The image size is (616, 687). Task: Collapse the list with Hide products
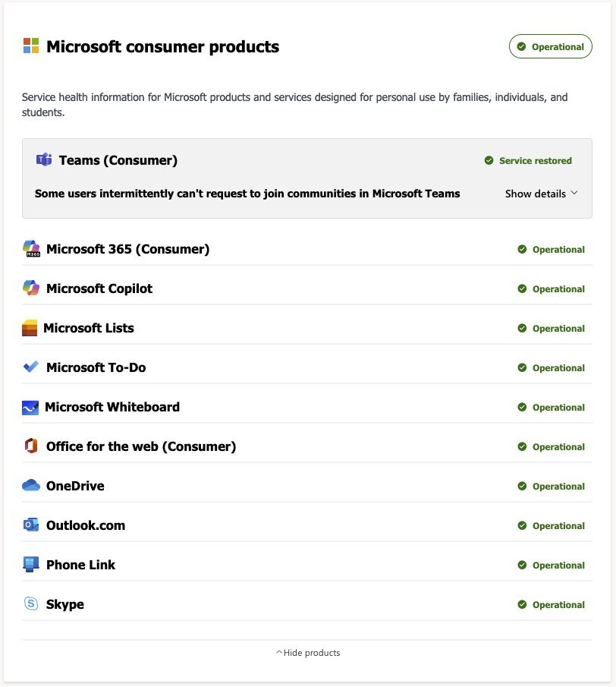(x=308, y=653)
